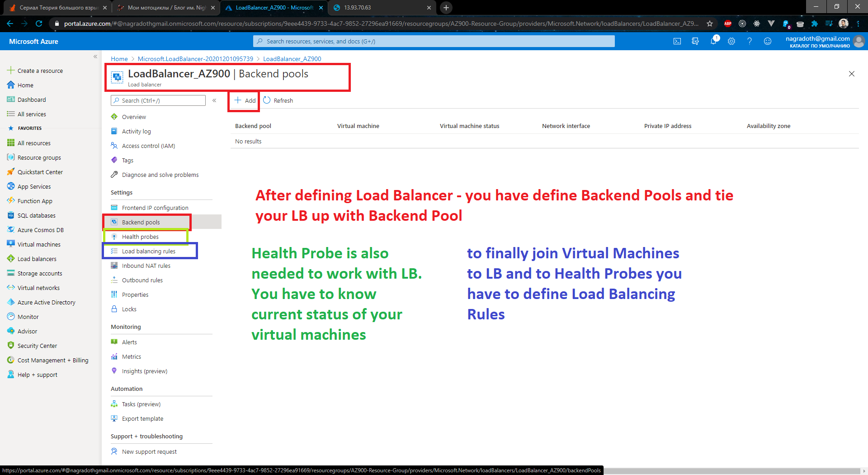This screenshot has width=868, height=475.
Task: Close the Backend pools blade
Action: [852, 74]
